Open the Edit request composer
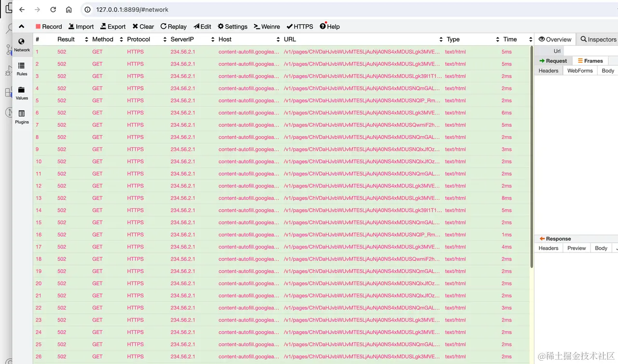The width and height of the screenshot is (618, 364). click(x=202, y=27)
